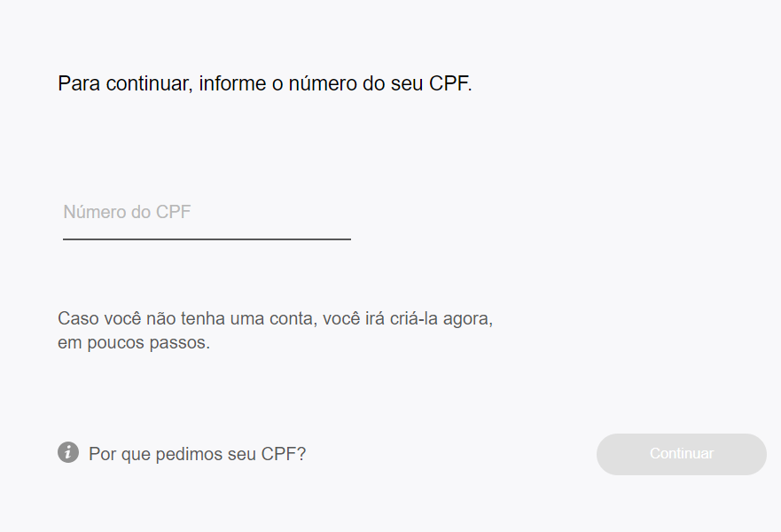
Task: Click the word "conta" in the paragraph
Action: point(292,319)
